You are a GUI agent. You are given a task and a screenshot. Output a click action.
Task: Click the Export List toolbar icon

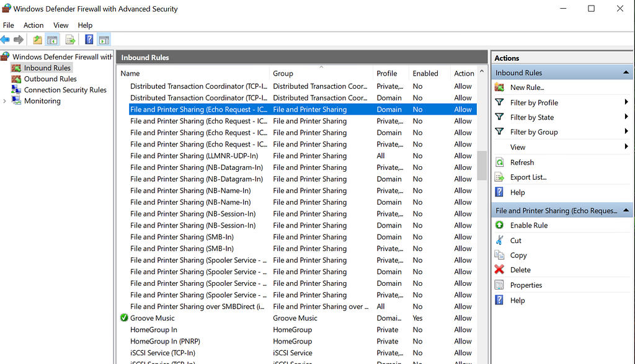click(x=70, y=40)
